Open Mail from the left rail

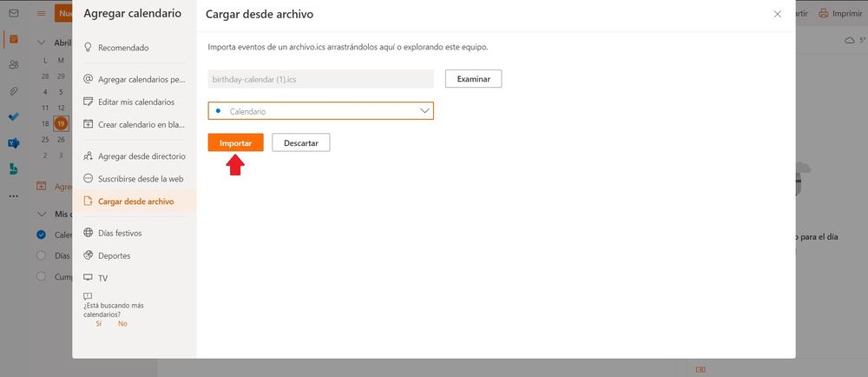coord(13,14)
